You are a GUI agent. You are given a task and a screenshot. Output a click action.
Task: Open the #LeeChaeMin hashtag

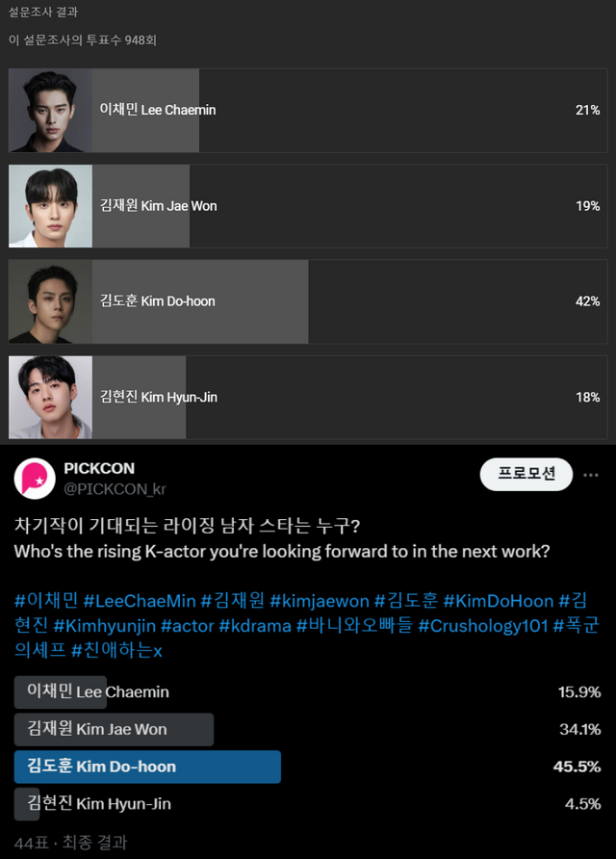click(140, 601)
